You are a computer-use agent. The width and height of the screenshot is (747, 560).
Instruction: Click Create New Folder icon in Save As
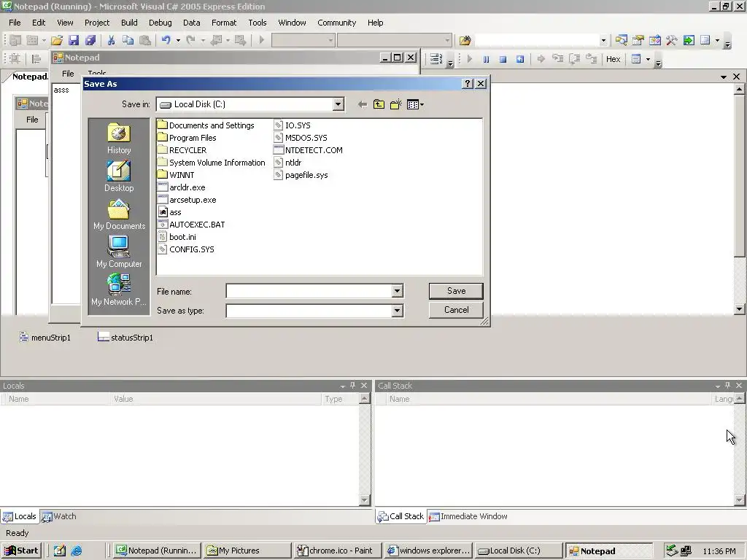[x=395, y=104]
